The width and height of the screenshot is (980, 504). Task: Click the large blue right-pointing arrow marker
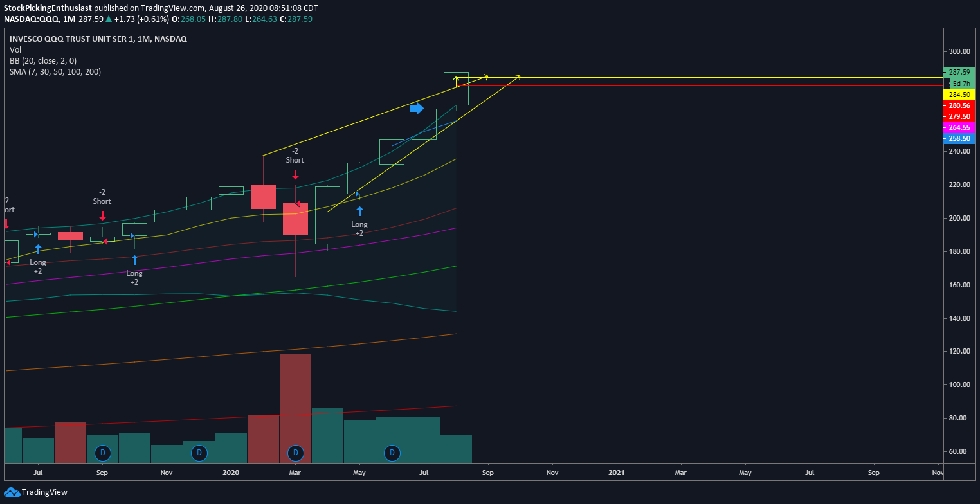[x=418, y=109]
